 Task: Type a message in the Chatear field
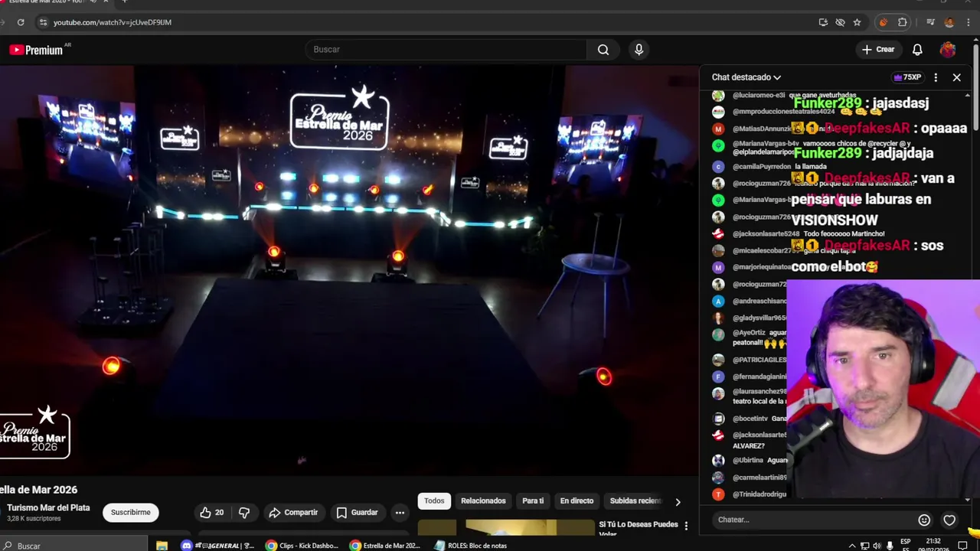tap(812, 520)
